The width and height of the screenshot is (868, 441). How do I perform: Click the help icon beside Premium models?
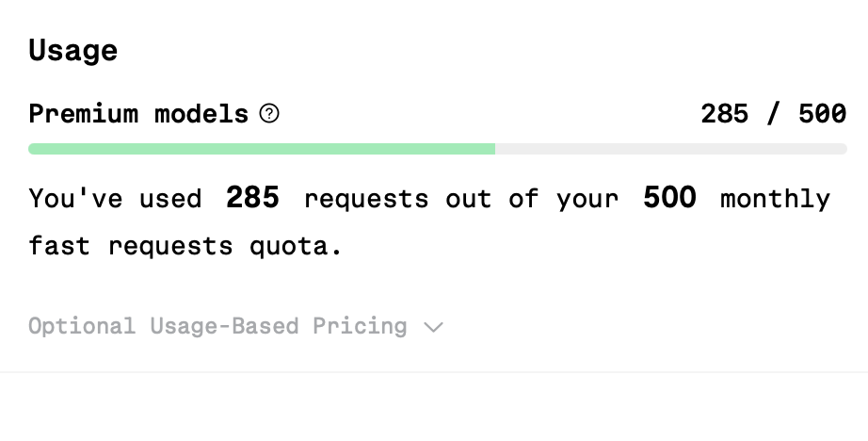pos(269,114)
